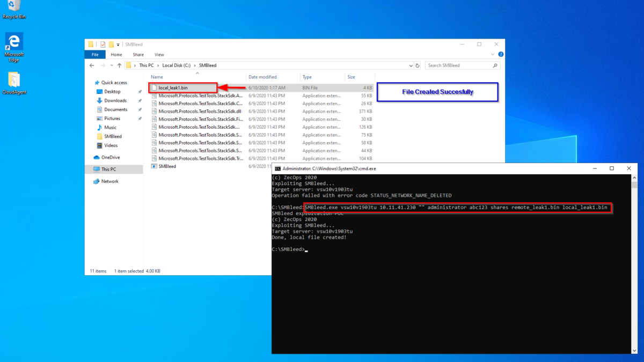Click the Up arrow to go to Local Disk
This screenshot has height=362, width=644.
tap(119, 65)
